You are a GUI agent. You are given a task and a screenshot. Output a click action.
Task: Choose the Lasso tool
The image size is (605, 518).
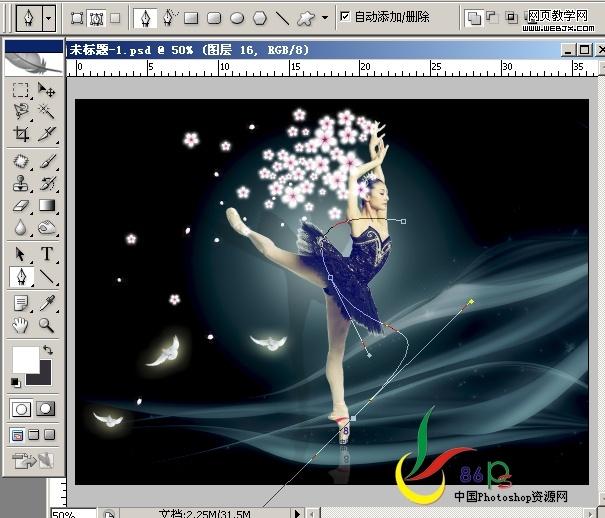coord(21,111)
